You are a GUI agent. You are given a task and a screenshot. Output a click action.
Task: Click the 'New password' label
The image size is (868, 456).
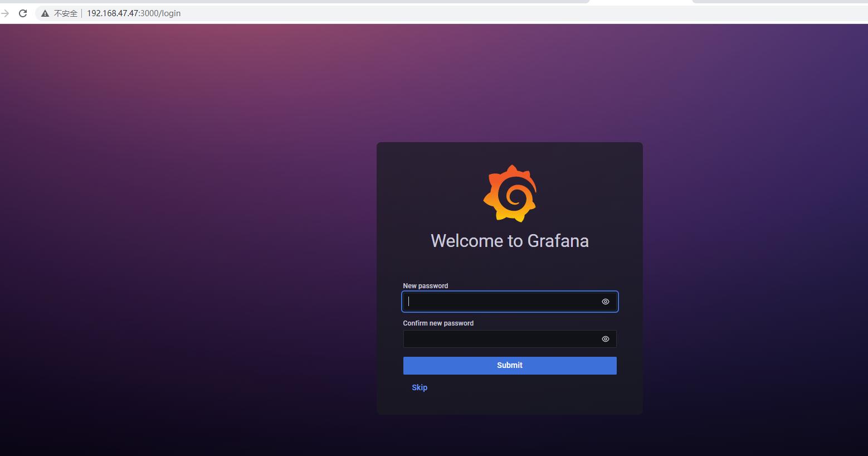426,286
